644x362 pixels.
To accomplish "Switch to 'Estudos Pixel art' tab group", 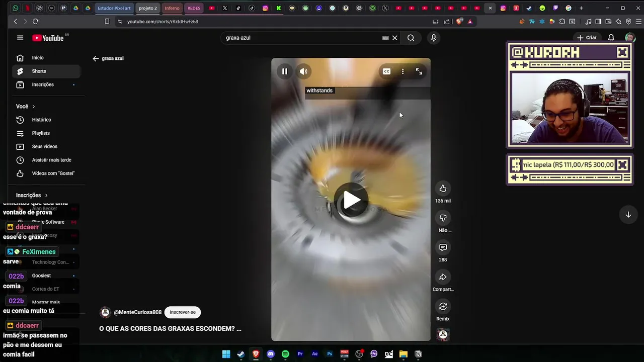I will pyautogui.click(x=114, y=8).
